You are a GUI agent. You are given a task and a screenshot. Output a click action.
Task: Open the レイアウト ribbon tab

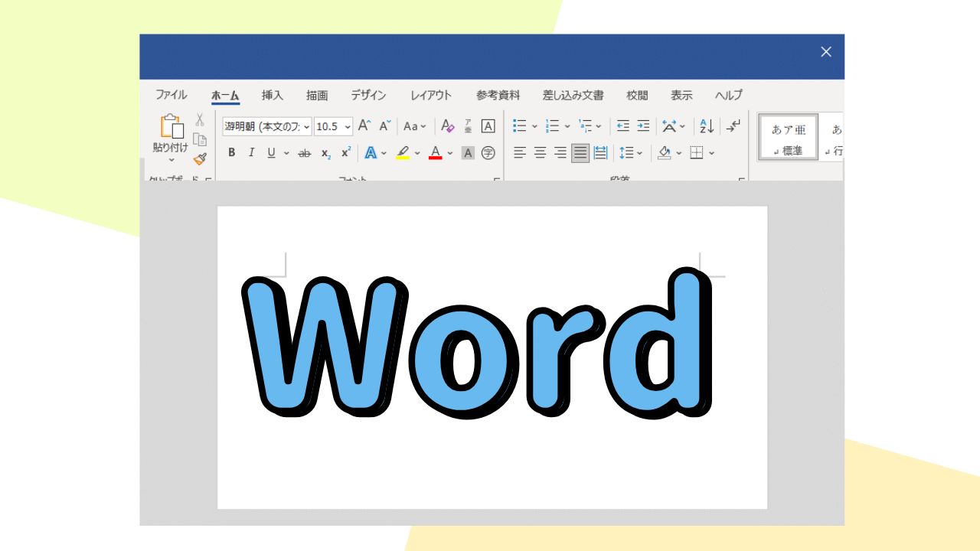[x=431, y=96]
